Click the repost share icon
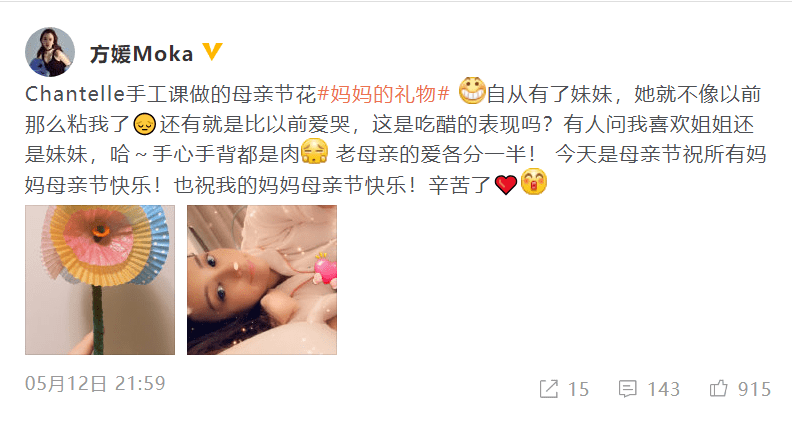 (549, 389)
